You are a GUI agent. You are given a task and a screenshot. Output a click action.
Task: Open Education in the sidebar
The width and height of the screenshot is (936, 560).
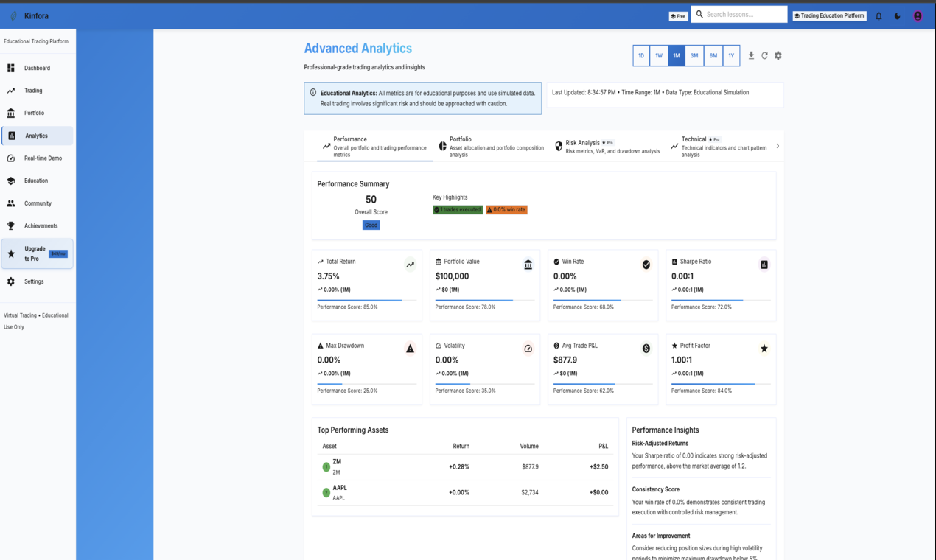pyautogui.click(x=38, y=181)
